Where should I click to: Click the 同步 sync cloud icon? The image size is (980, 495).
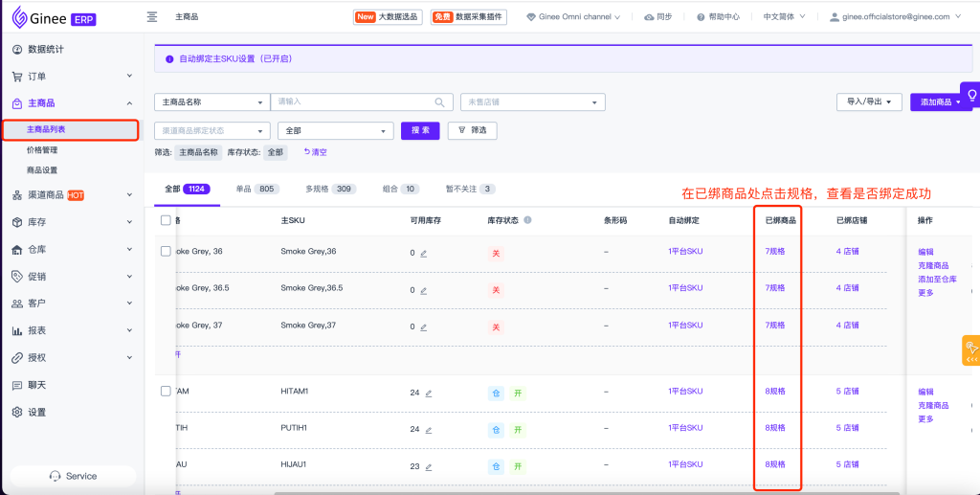click(x=650, y=17)
